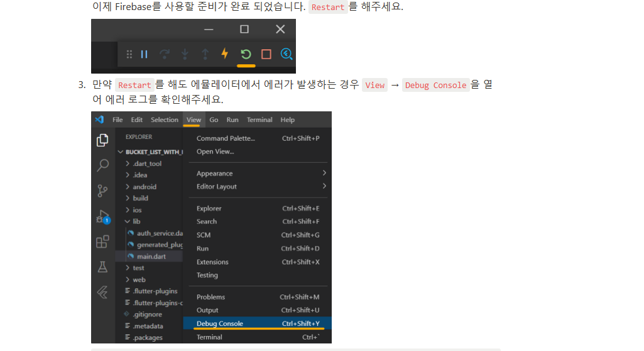Open the Go menu
The height and width of the screenshot is (351, 644).
tap(214, 120)
